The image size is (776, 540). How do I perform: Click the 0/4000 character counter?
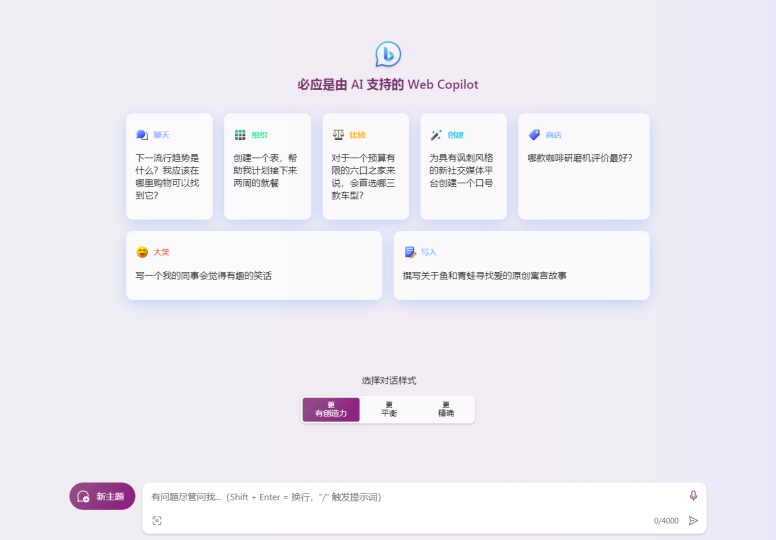[x=666, y=521]
